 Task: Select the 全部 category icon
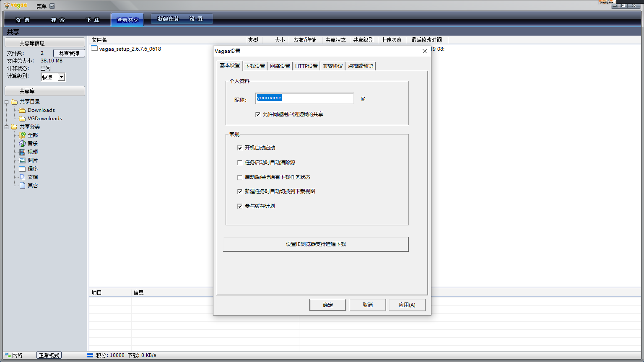[22, 135]
